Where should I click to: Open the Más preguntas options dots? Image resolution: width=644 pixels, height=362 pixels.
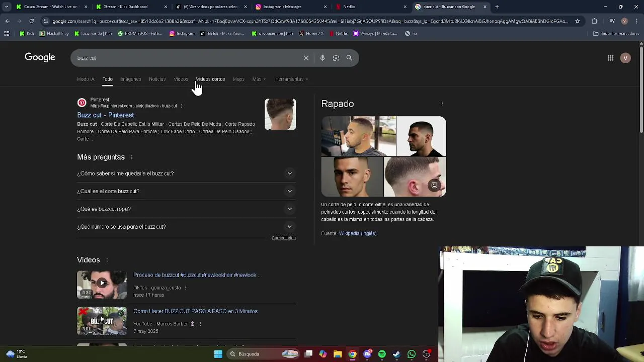(x=132, y=157)
